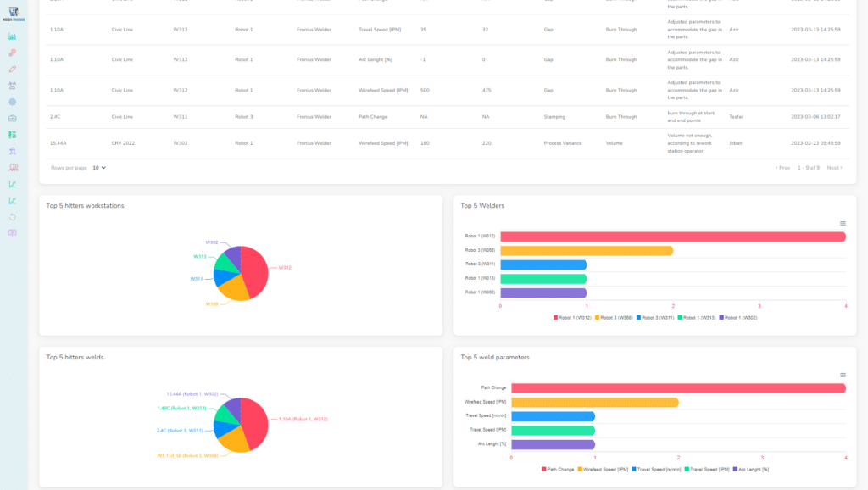Open the orange pencil edit sidebar icon
868x490 pixels.
pos(12,70)
